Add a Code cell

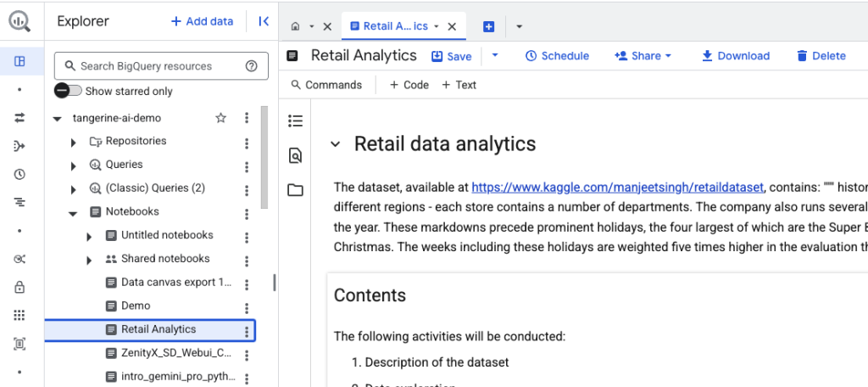click(409, 85)
